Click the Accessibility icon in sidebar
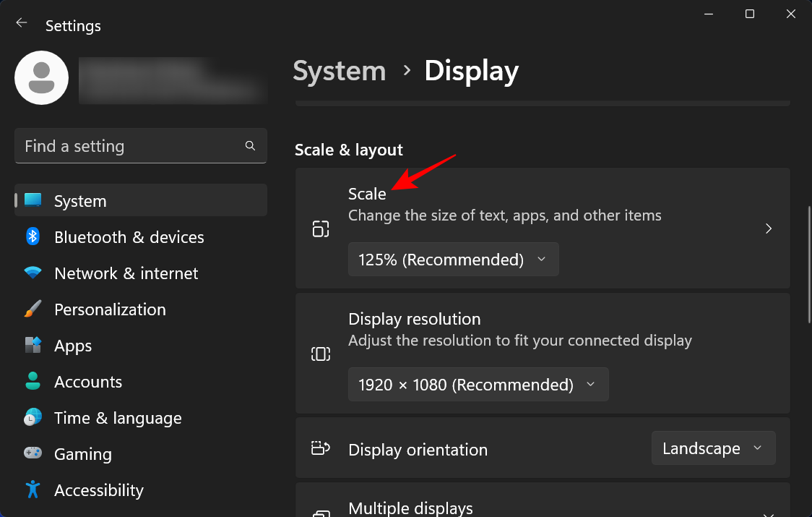This screenshot has width=812, height=517. pyautogui.click(x=33, y=490)
